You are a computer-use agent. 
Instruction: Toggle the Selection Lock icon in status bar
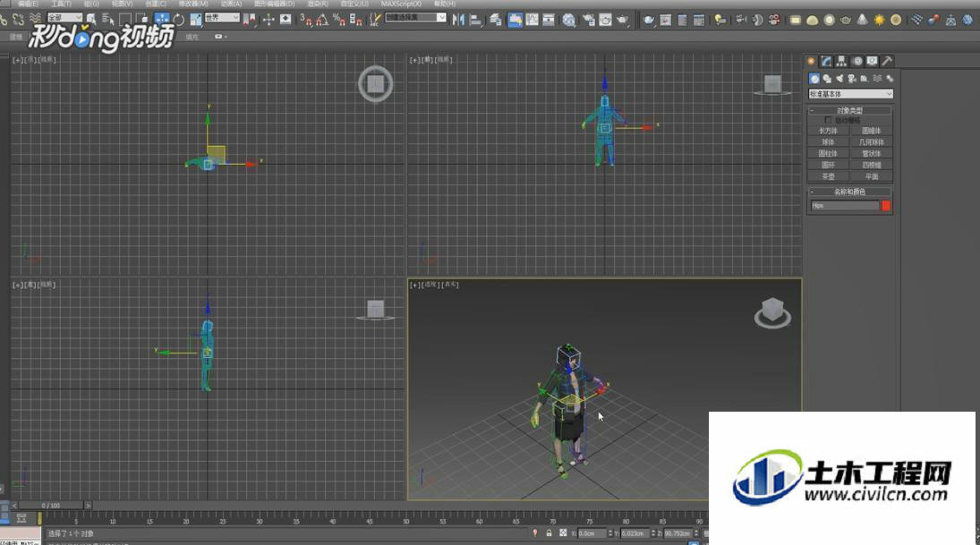pyautogui.click(x=549, y=533)
